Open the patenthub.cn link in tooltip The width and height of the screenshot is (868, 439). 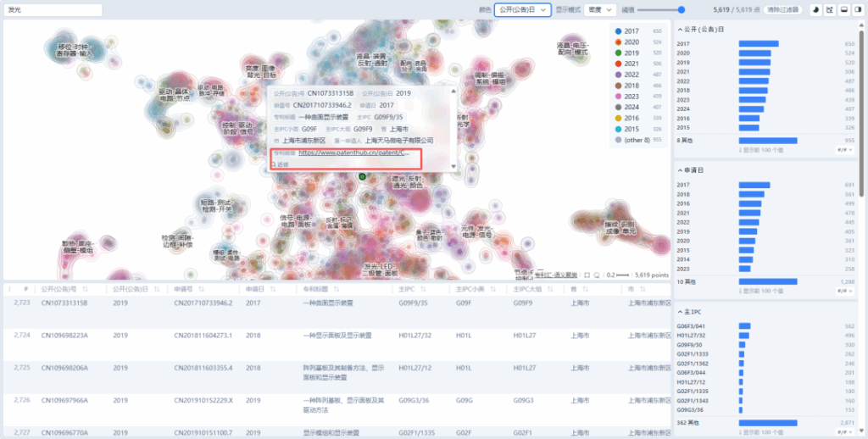(354, 153)
